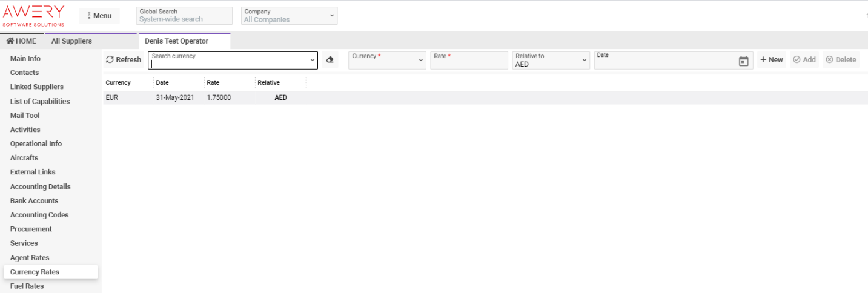This screenshot has height=293, width=868.
Task: Expand the Relative to AED dropdown
Action: pyautogui.click(x=551, y=60)
